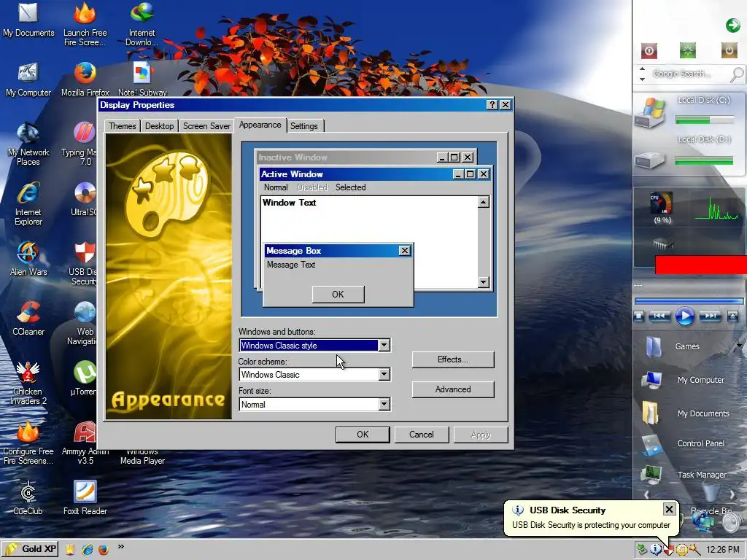The width and height of the screenshot is (747, 560).
Task: Open the Chicken Invaders 2 icon
Action: click(28, 384)
